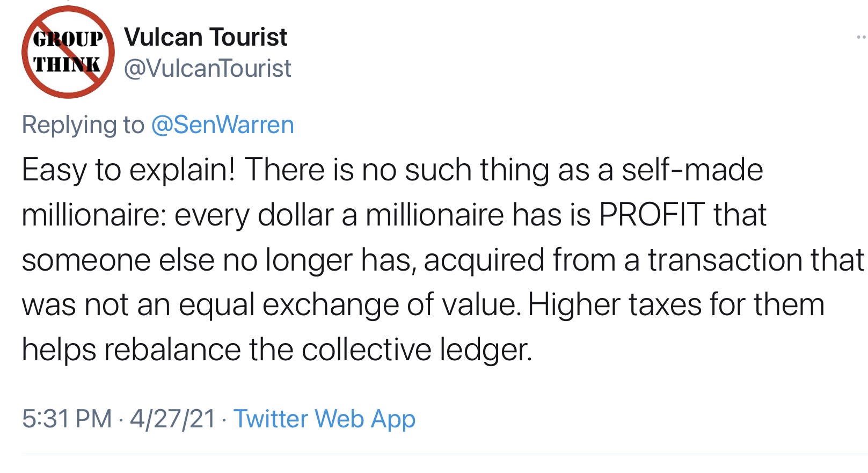Click the phrase "someone else"

pos(118,260)
